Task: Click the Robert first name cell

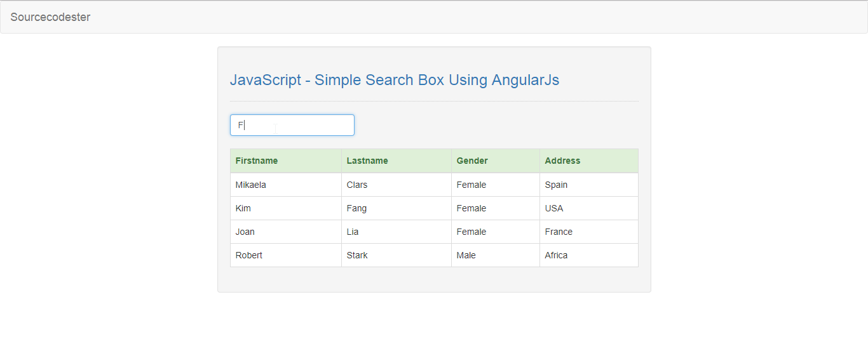Action: pos(286,255)
